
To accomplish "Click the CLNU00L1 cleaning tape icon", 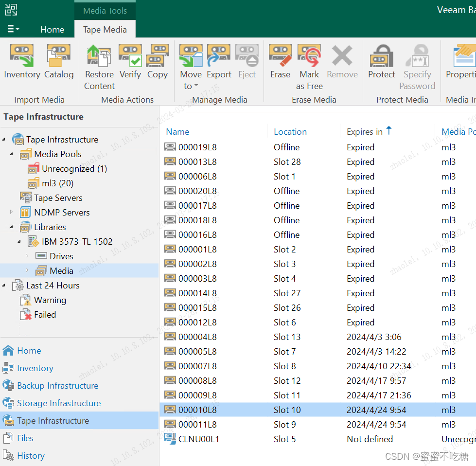I will click(x=170, y=439).
